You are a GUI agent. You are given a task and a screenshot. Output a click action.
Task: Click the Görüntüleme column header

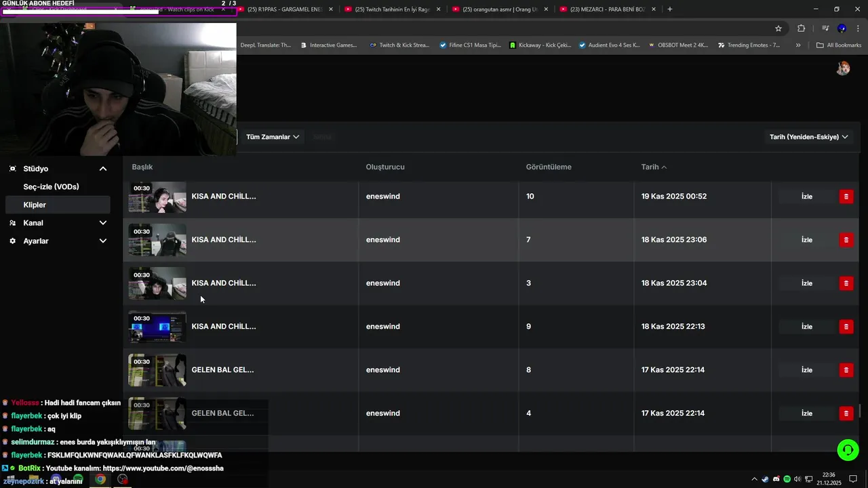coord(549,167)
